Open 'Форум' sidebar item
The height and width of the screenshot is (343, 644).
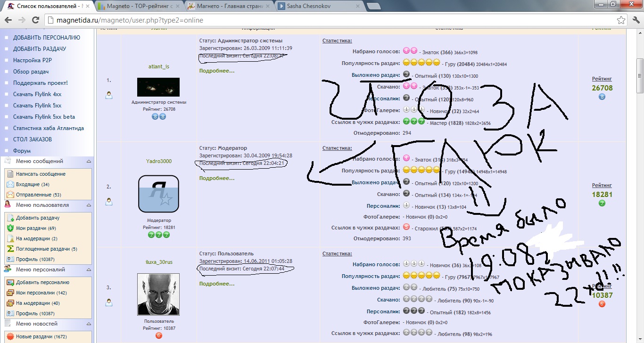(x=22, y=151)
